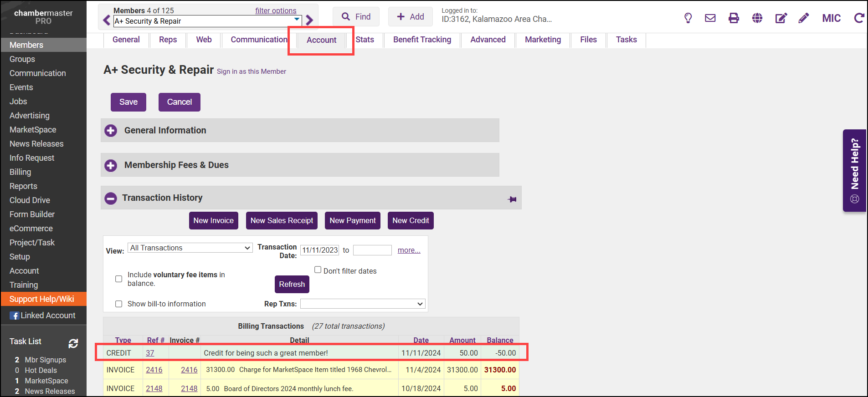This screenshot has width=868, height=397.
Task: Switch to the Benefit Tracking tab
Action: point(422,40)
